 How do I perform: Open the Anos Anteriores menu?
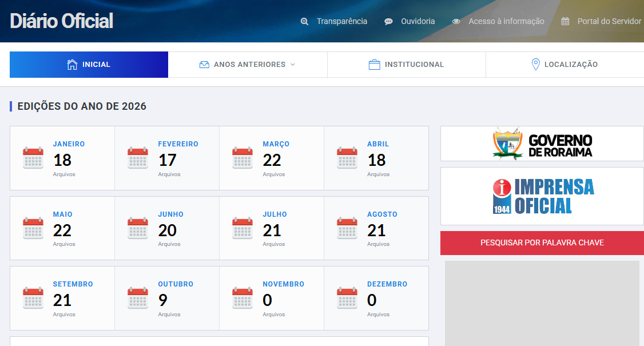[x=248, y=65]
